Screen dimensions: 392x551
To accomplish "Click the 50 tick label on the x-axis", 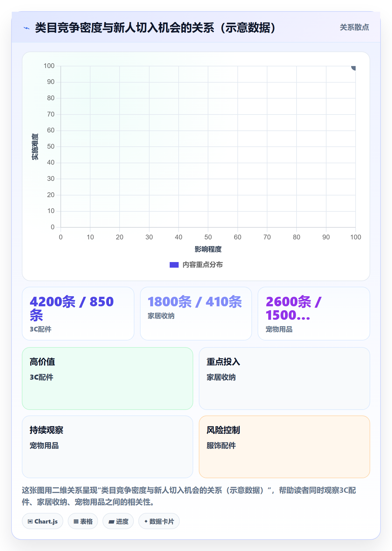I will tap(208, 237).
